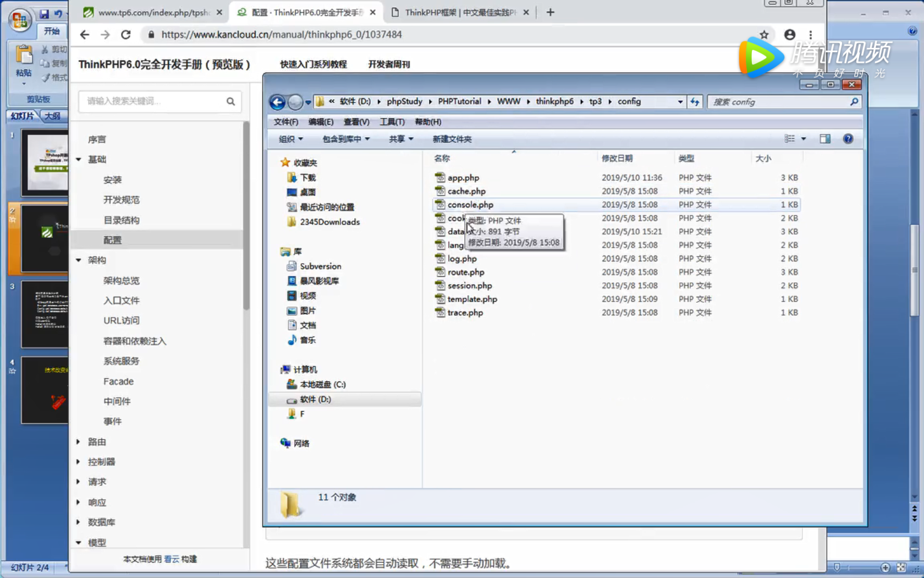Click the Explorer address refresh button
The image size is (924, 578).
[695, 102]
